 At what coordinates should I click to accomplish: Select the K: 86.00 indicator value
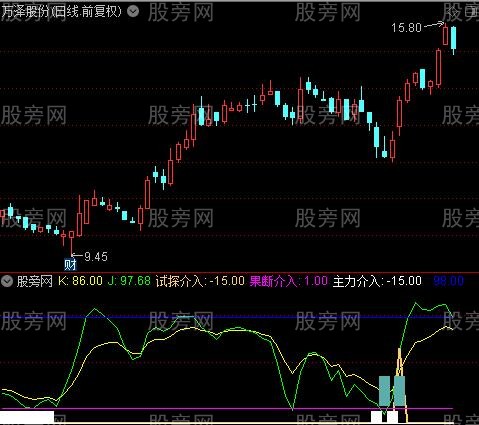click(x=80, y=281)
